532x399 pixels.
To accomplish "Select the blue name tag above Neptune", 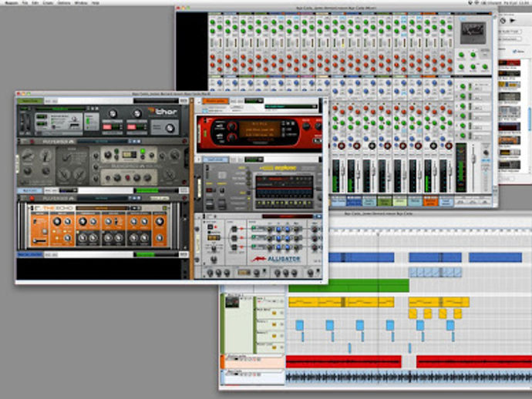I will [215, 159].
